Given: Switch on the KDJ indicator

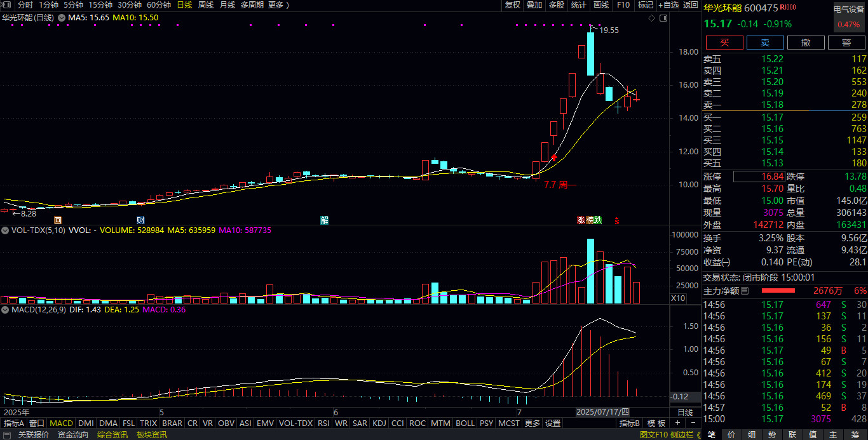Looking at the screenshot, I should (379, 423).
